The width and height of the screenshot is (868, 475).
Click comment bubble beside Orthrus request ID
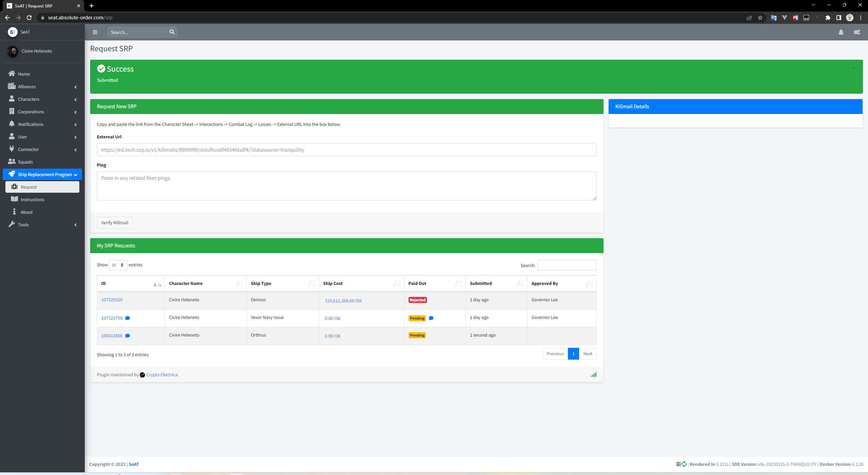[x=127, y=336]
